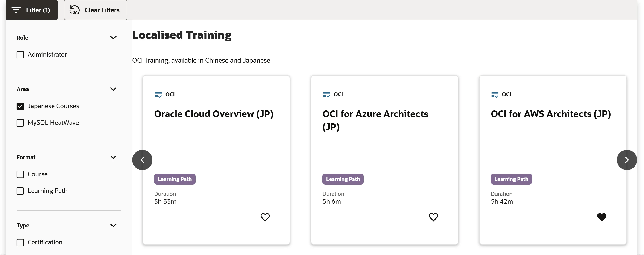Unfavorite OCI for AWS Architects heart icon
This screenshot has height=255, width=644.
601,217
